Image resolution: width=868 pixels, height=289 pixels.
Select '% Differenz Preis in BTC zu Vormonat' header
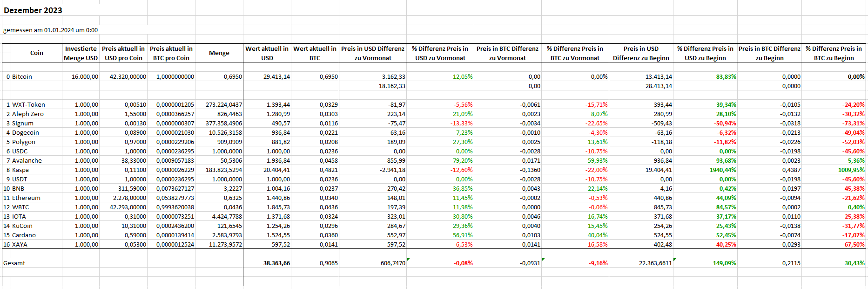point(575,53)
